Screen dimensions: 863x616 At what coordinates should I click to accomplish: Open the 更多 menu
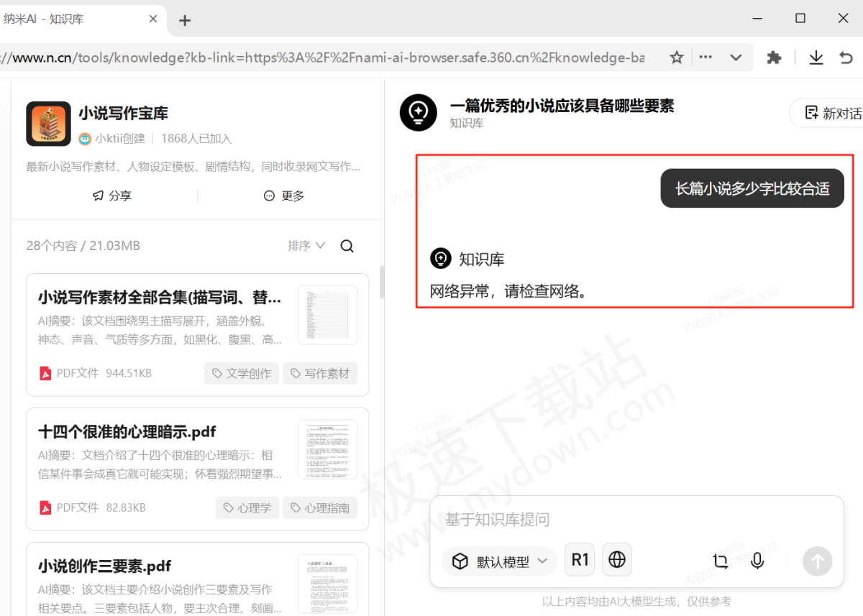click(x=283, y=195)
